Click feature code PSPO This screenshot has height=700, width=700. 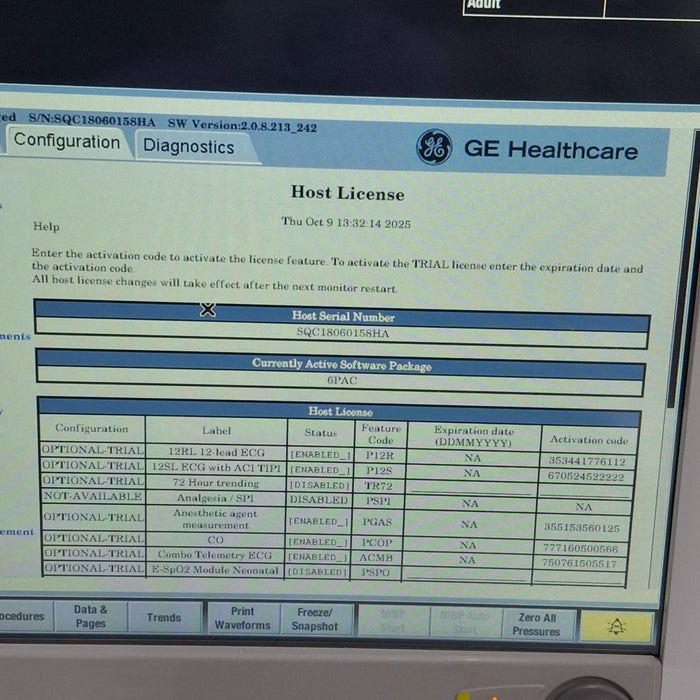[x=375, y=572]
